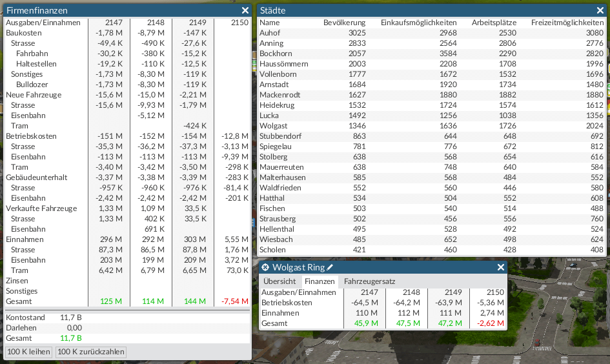This screenshot has height=364, width=610.
Task: Click the Bulldozer row label
Action: pyautogui.click(x=32, y=85)
